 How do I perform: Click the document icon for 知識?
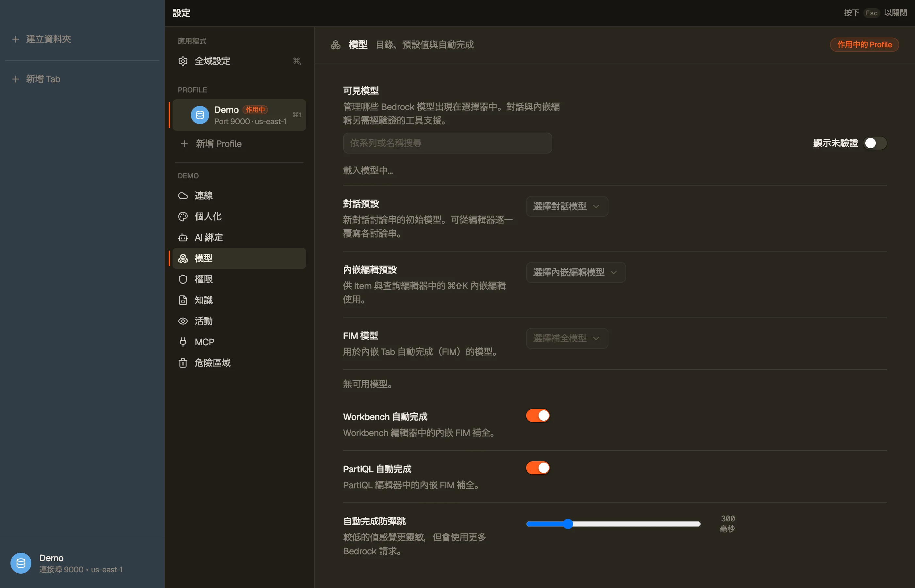183,300
